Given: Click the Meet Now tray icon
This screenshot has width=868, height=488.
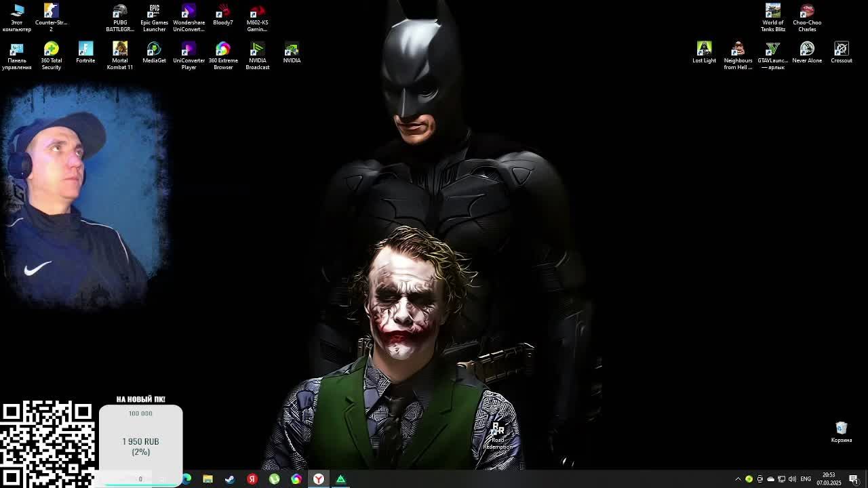Looking at the screenshot, I should (759, 479).
